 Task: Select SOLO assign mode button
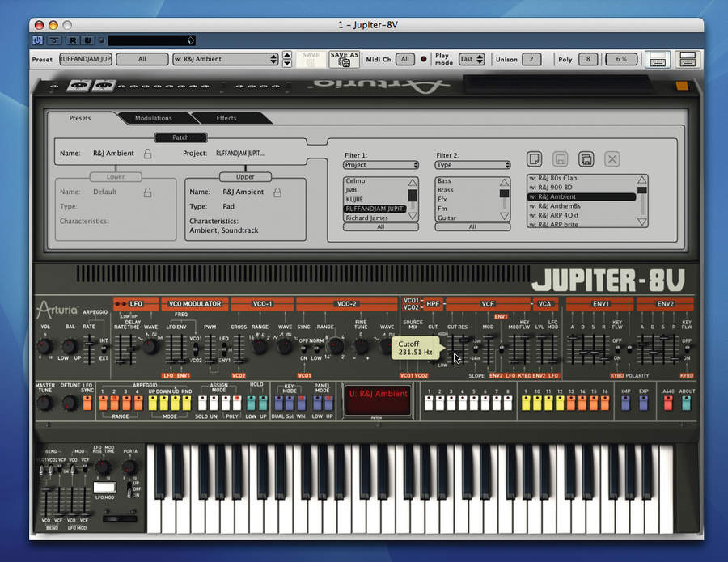pyautogui.click(x=202, y=403)
